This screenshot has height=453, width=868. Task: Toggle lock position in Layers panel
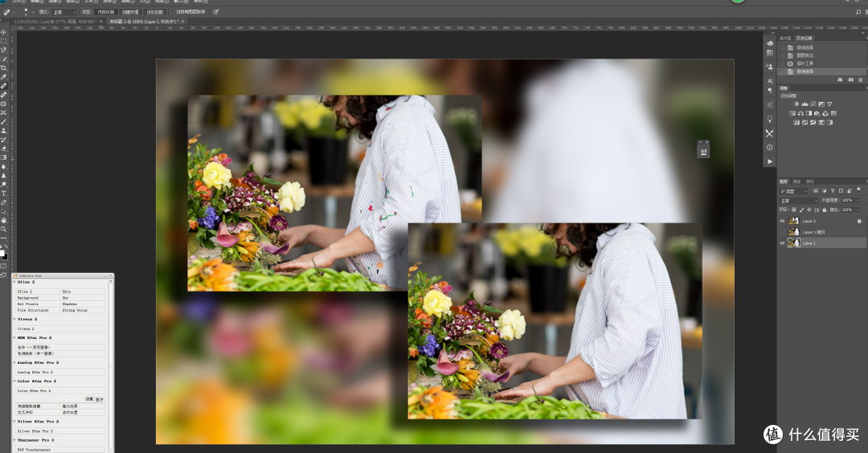pos(809,210)
